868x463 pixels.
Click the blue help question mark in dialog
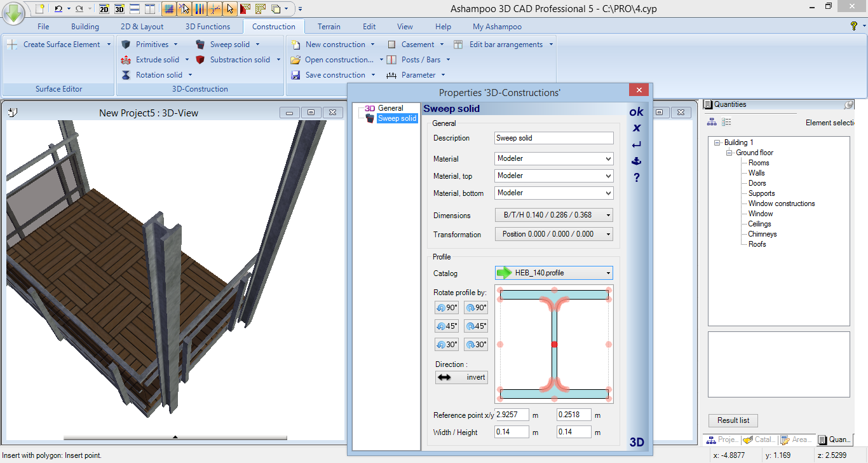(636, 178)
